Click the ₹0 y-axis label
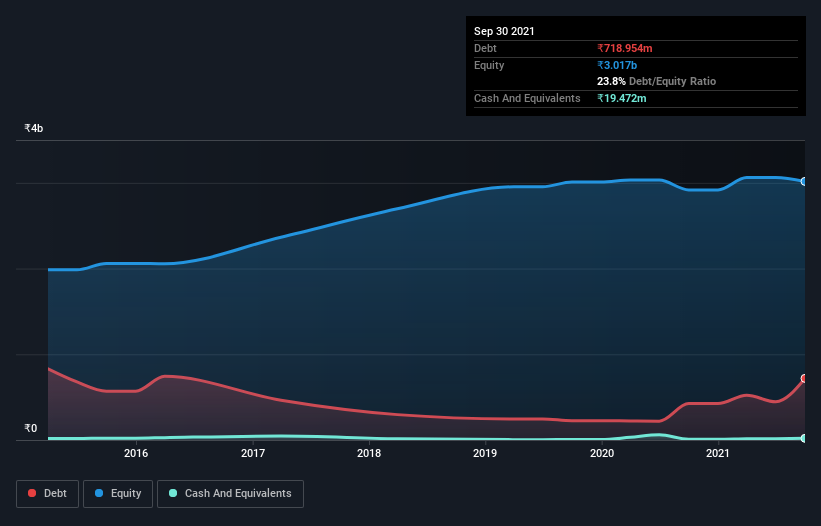The height and width of the screenshot is (526, 821). [31, 428]
